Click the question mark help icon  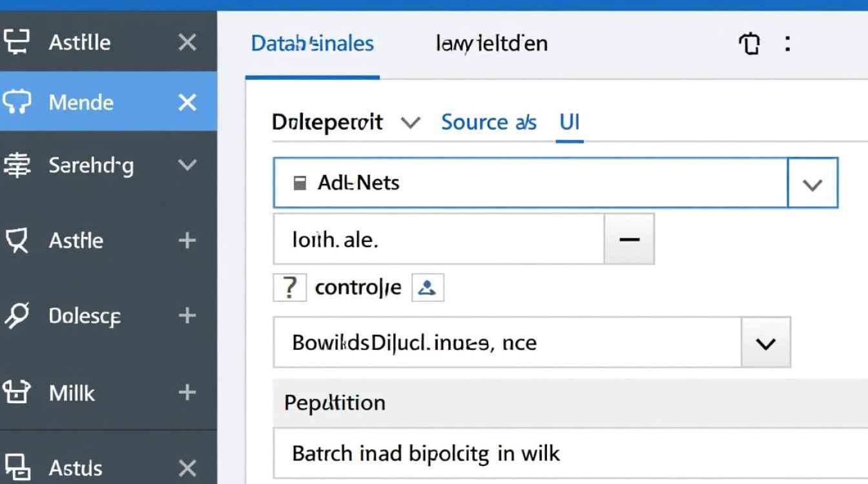[x=289, y=288]
